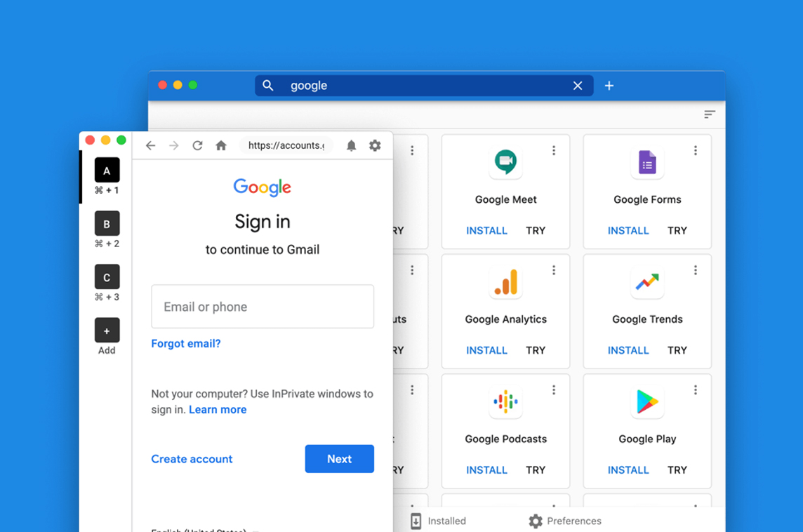This screenshot has width=803, height=532.
Task: Open a new tab with the plus icon
Action: point(609,86)
